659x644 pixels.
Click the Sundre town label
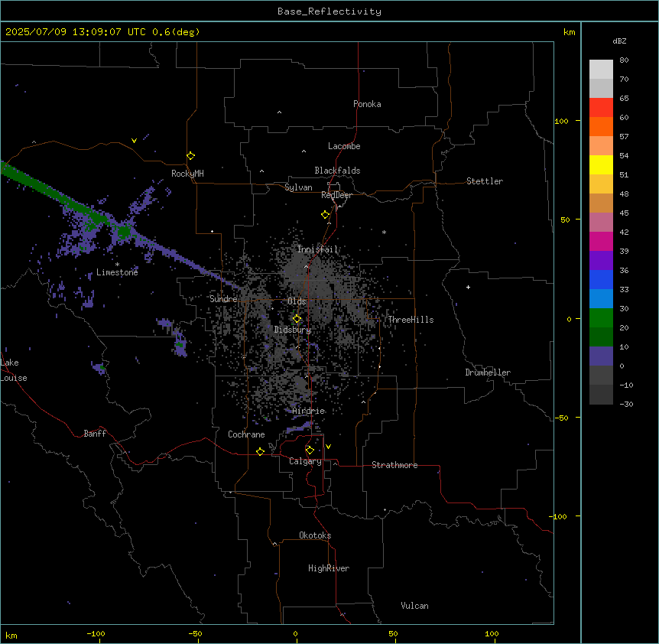click(x=223, y=299)
